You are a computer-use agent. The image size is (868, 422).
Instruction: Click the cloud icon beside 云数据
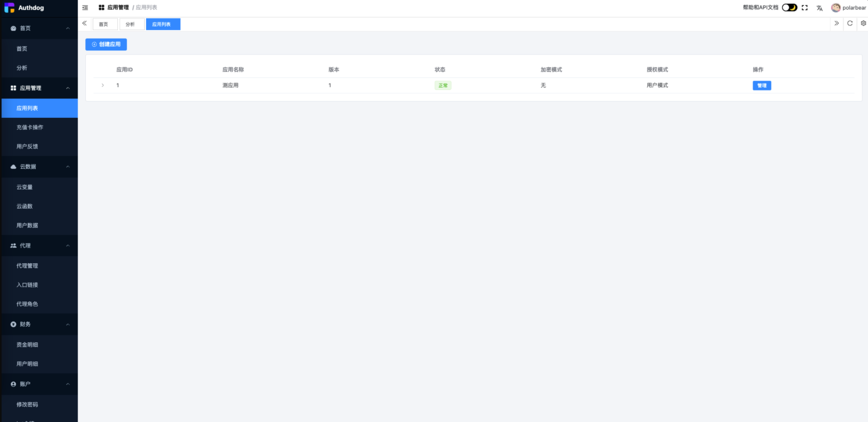13,166
